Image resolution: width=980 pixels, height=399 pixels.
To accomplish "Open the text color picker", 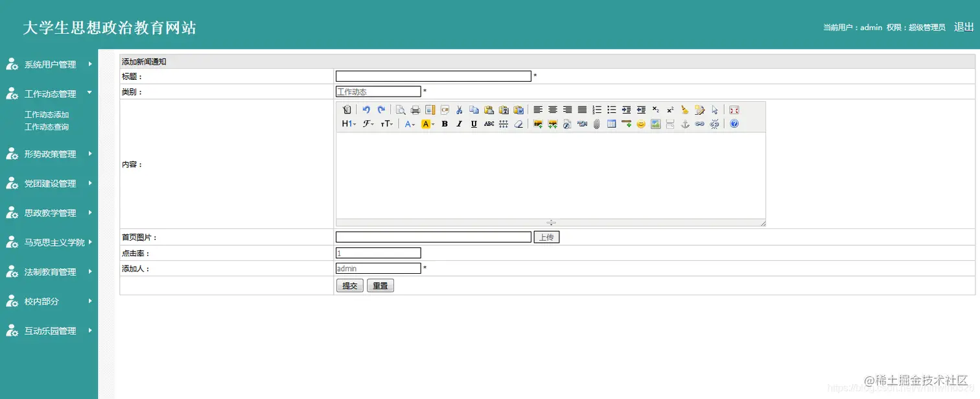I will 410,124.
